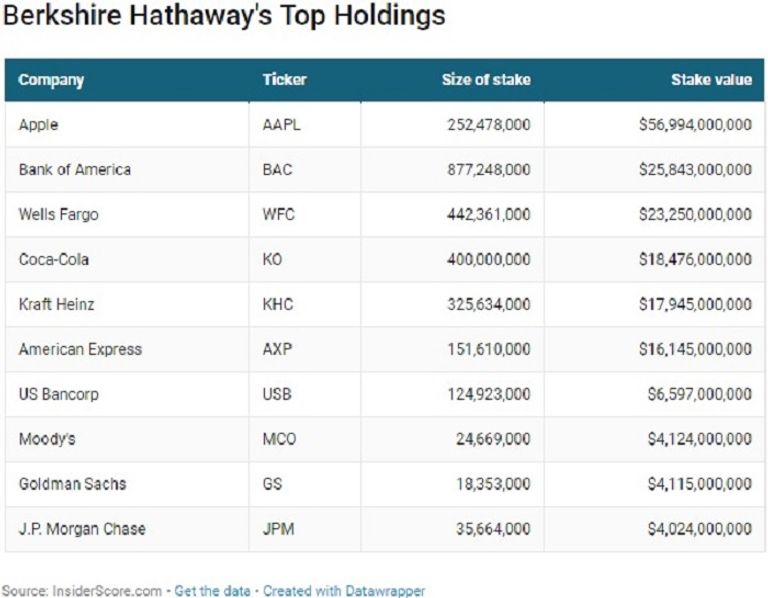This screenshot has height=598, width=768.
Task: Click the KO ticker cell
Action: pyautogui.click(x=273, y=260)
